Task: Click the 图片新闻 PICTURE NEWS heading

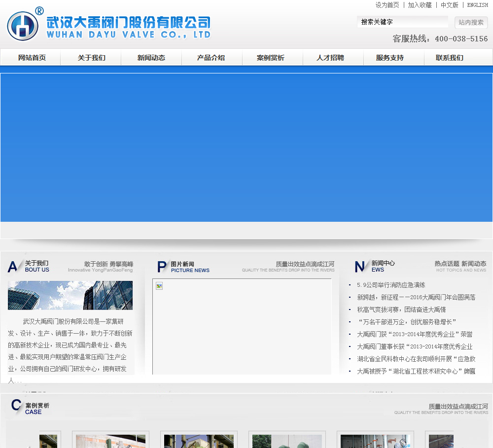Action: pyautogui.click(x=183, y=267)
